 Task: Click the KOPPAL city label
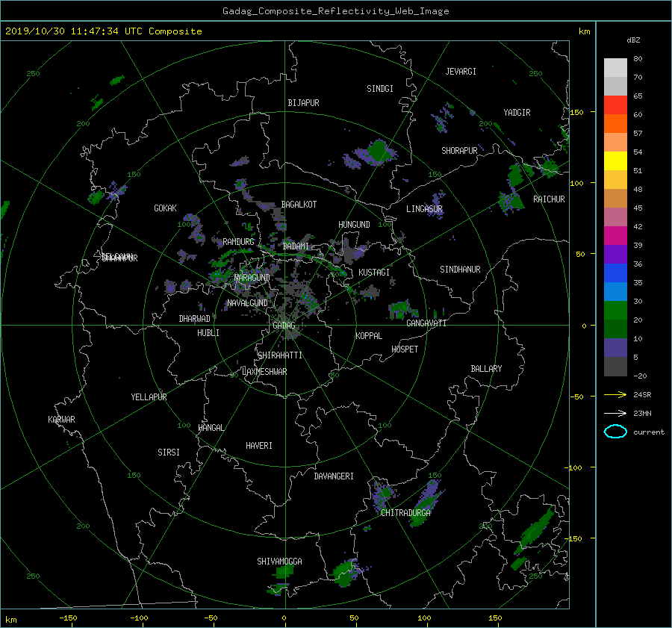click(x=369, y=336)
